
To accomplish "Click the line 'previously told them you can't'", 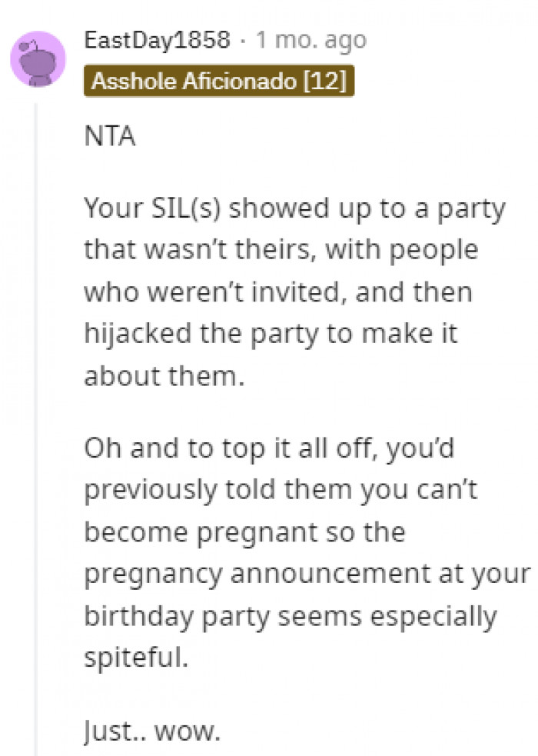I will click(x=281, y=490).
